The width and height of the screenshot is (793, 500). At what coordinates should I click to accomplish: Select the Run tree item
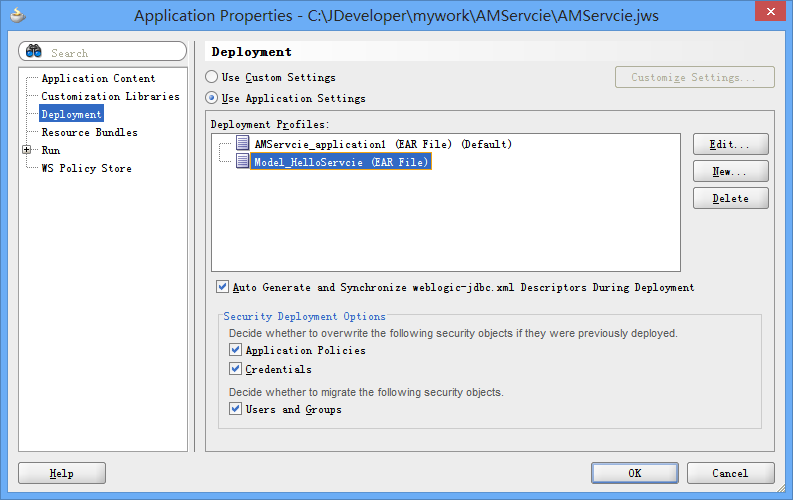tap(51, 150)
